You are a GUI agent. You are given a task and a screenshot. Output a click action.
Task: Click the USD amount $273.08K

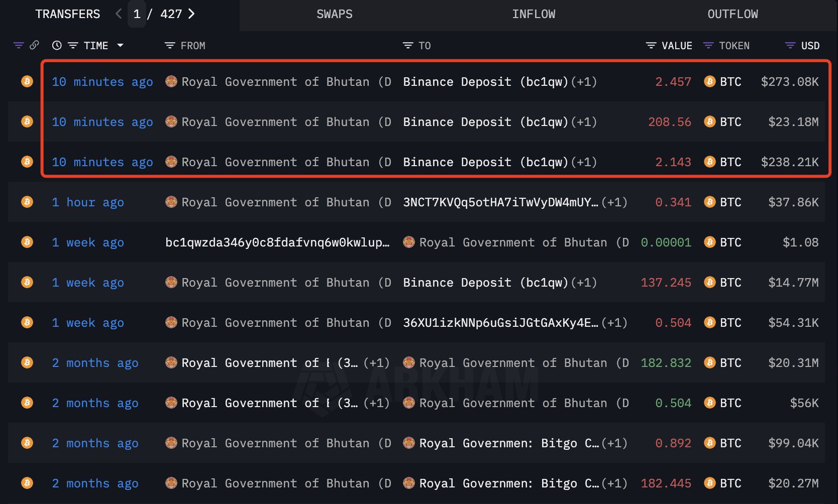click(x=790, y=82)
